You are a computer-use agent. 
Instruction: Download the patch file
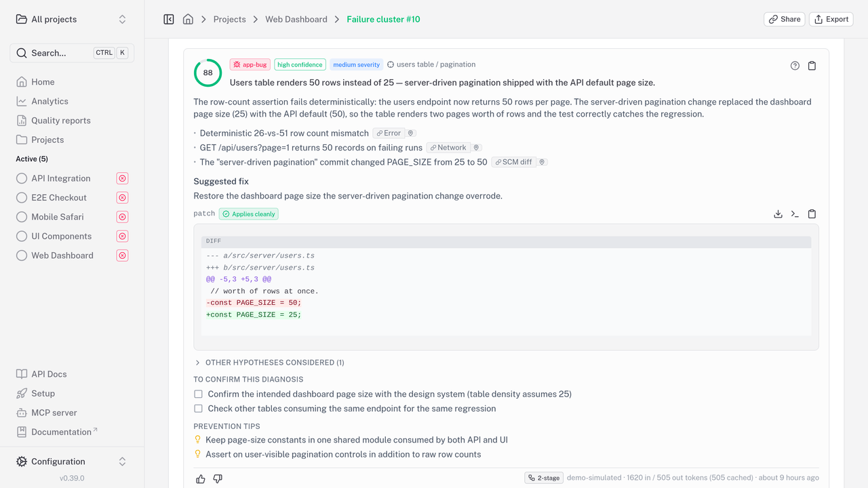(x=778, y=214)
